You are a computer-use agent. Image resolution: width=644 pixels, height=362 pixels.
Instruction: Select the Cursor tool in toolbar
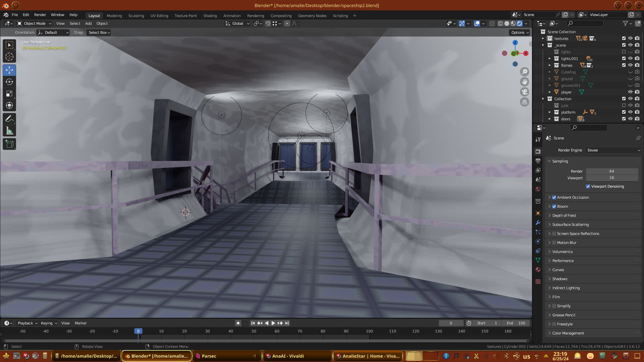(x=9, y=57)
